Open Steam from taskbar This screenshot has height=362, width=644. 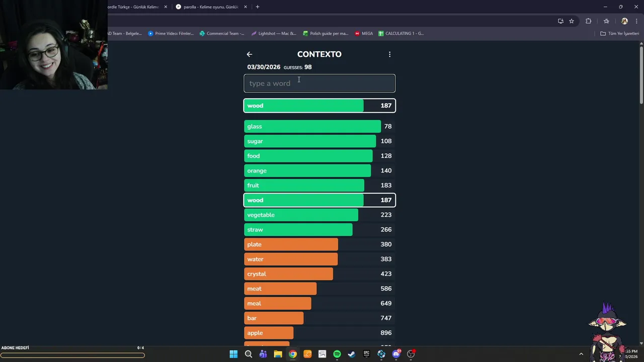pyautogui.click(x=352, y=354)
